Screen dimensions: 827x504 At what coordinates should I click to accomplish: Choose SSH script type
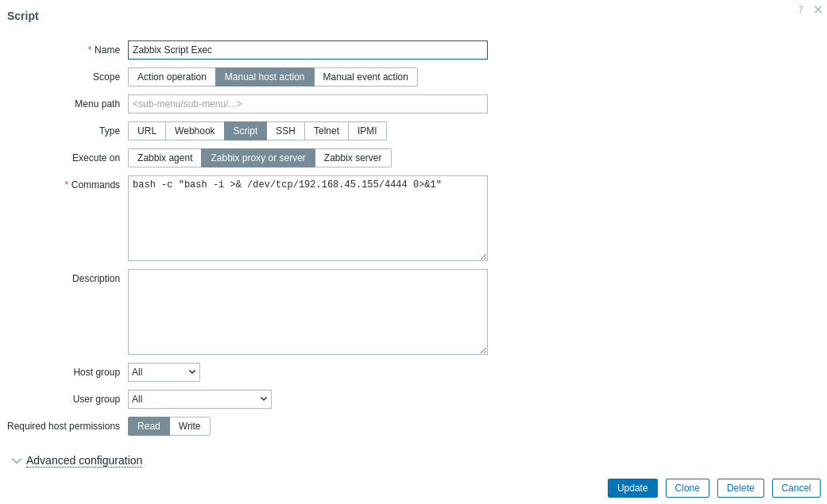click(286, 131)
